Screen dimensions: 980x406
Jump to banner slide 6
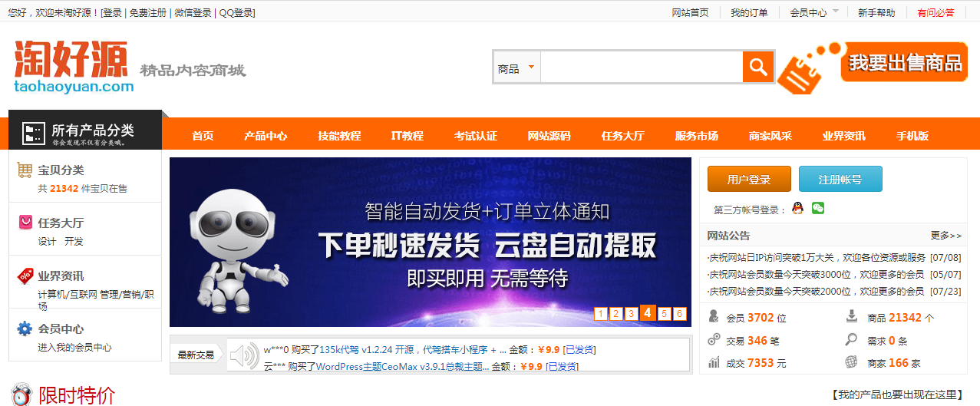click(x=679, y=313)
